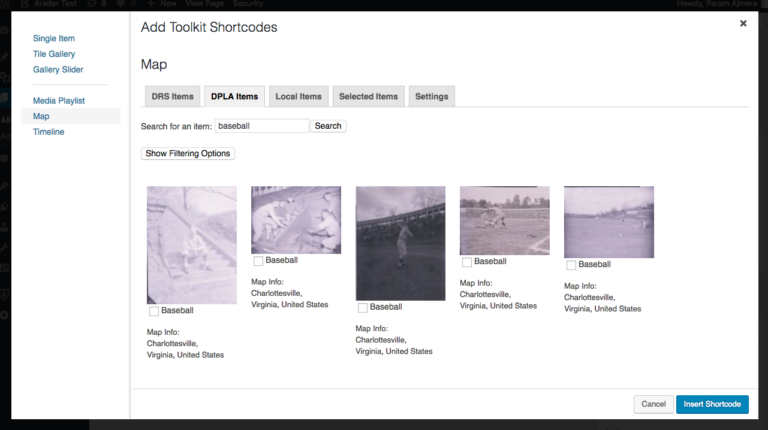Choose Gallery Slider from the sidebar
Viewport: 768px width, 430px height.
(58, 69)
